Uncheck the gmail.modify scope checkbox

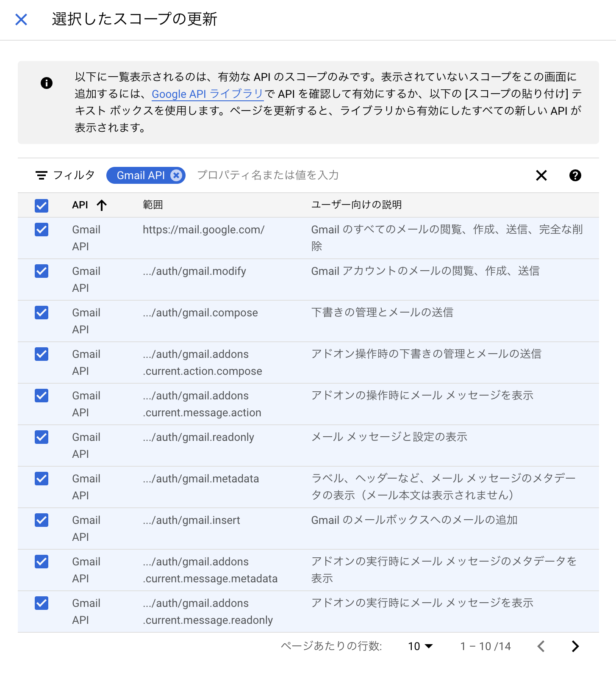tap(42, 271)
